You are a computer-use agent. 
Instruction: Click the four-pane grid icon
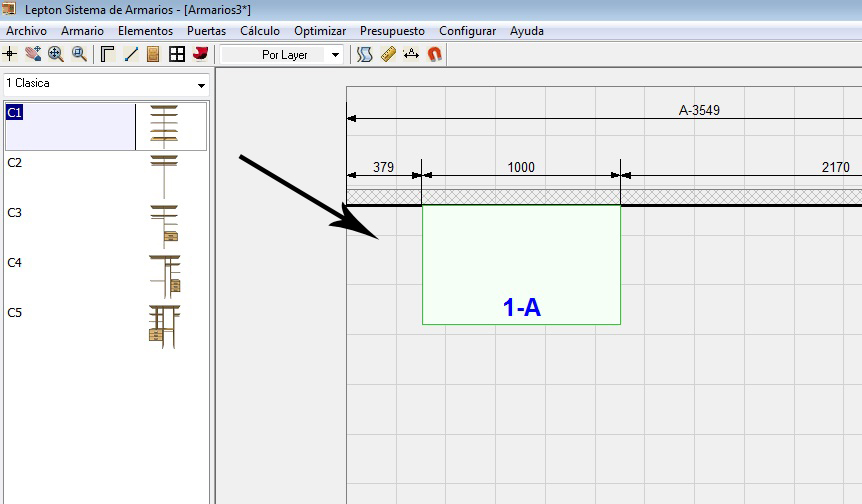177,54
